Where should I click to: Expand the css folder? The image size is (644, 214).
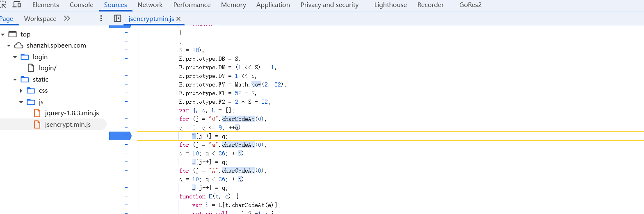coord(21,91)
